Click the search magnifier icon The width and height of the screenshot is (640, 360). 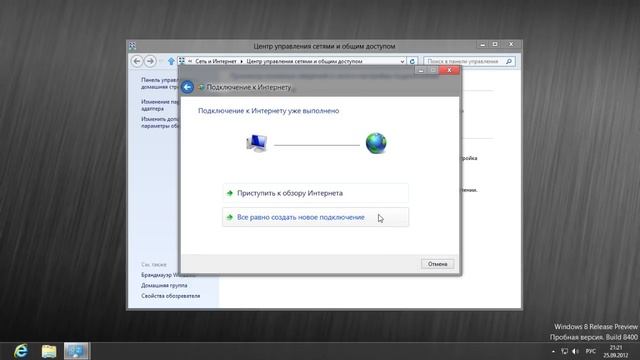509,61
